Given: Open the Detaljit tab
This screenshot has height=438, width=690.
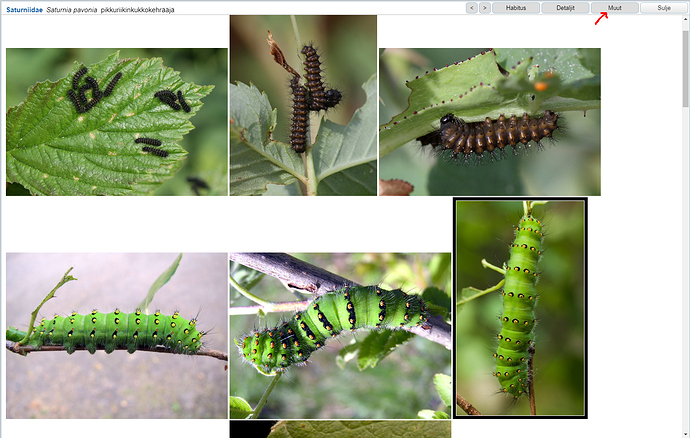Looking at the screenshot, I should click(565, 7).
